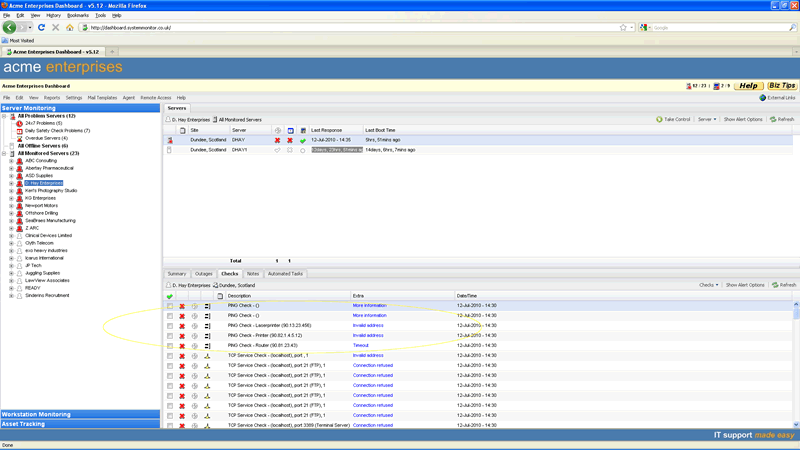This screenshot has width=800, height=450.
Task: Click the yellow Help button
Action: 748,86
